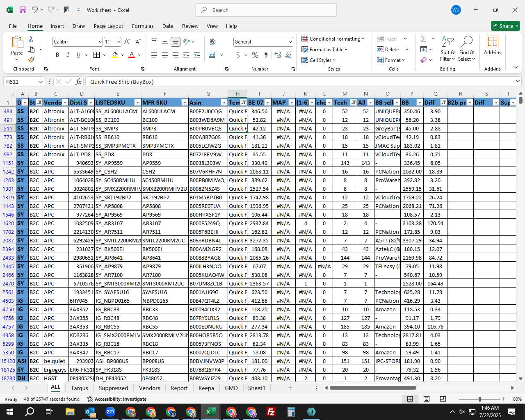Image resolution: width=525 pixels, height=420 pixels.
Task: Click the Clear eraser icon
Action: click(424, 60)
